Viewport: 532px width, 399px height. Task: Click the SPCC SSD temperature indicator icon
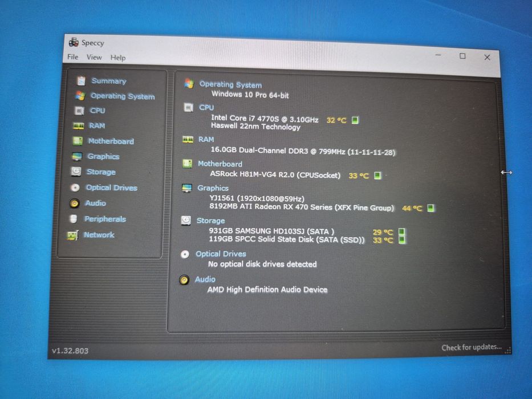[x=402, y=240]
